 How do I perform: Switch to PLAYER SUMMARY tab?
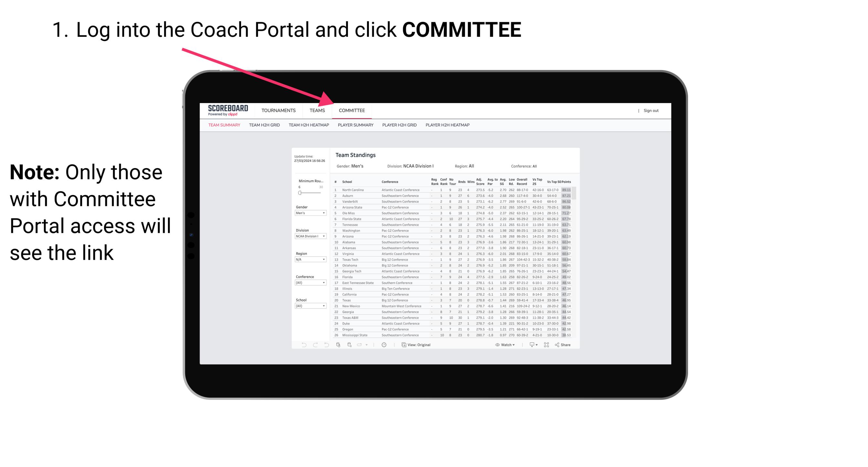click(x=355, y=127)
